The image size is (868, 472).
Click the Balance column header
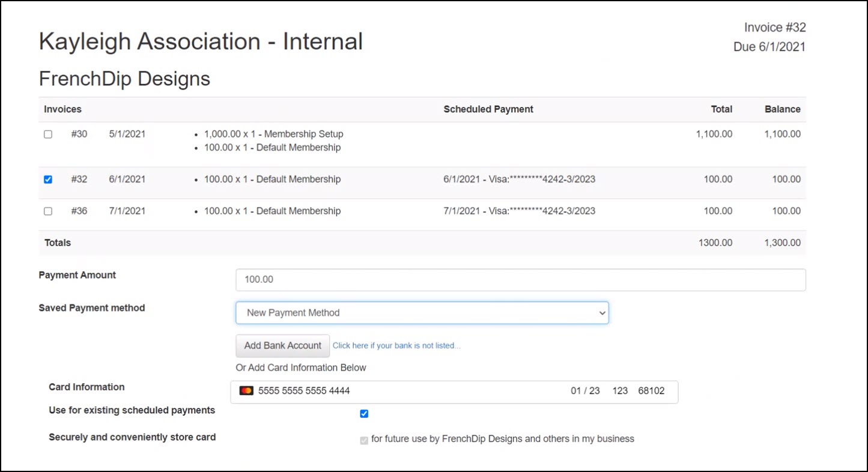tap(782, 109)
